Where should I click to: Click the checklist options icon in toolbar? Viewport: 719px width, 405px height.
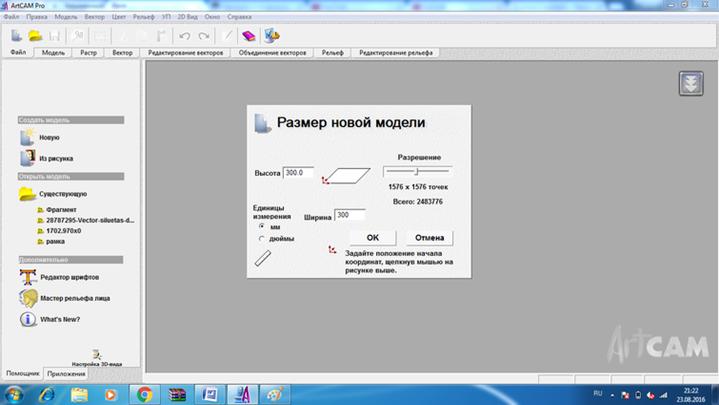coord(271,35)
